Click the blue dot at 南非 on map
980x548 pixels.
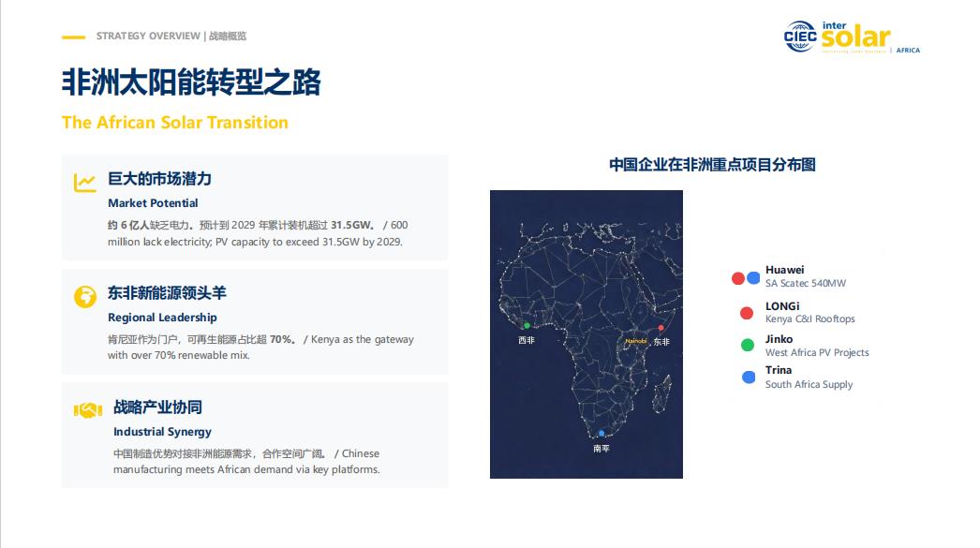[601, 433]
